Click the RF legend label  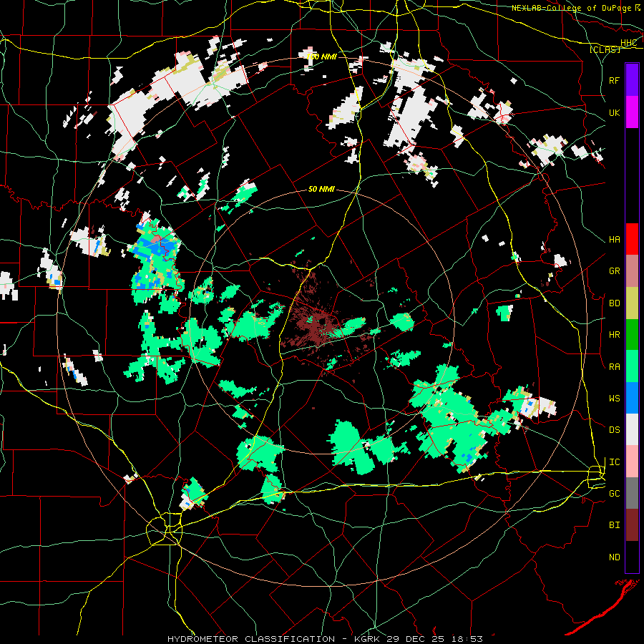pyautogui.click(x=615, y=80)
